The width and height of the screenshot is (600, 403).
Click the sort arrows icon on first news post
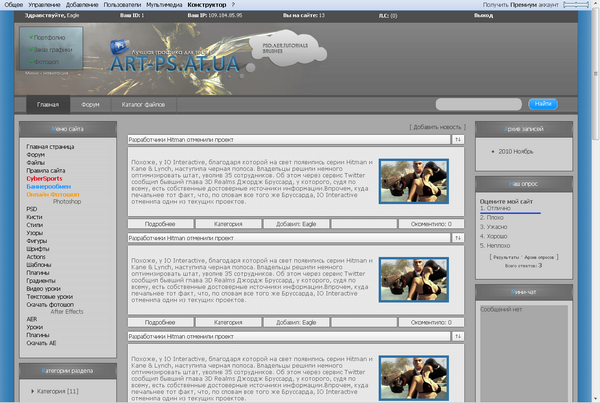coord(458,140)
